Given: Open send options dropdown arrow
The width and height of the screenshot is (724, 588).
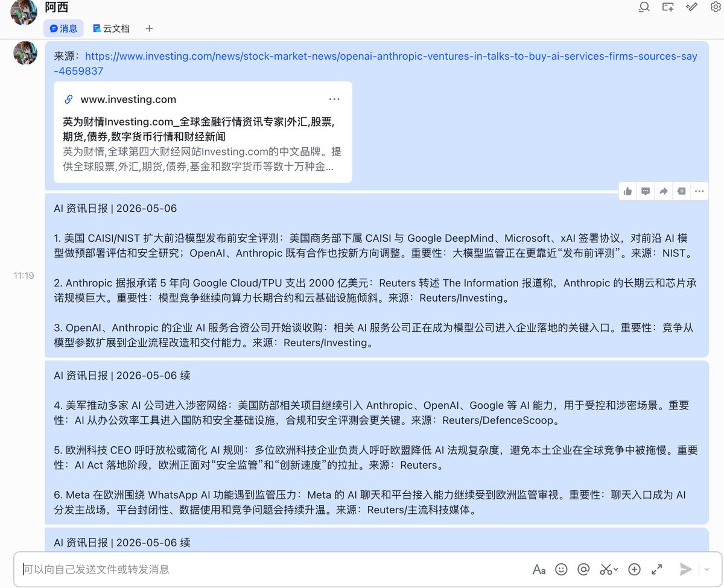Looking at the screenshot, I should coord(707,570).
